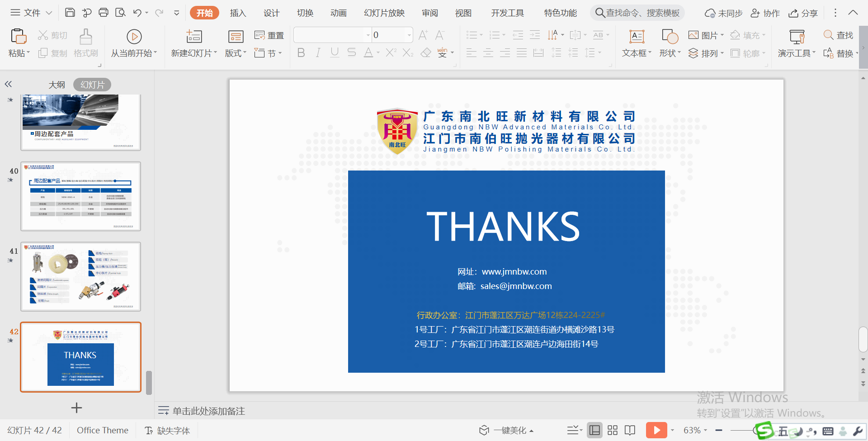Open the font name combo box dropdown
The height and width of the screenshot is (441, 868).
tap(368, 35)
